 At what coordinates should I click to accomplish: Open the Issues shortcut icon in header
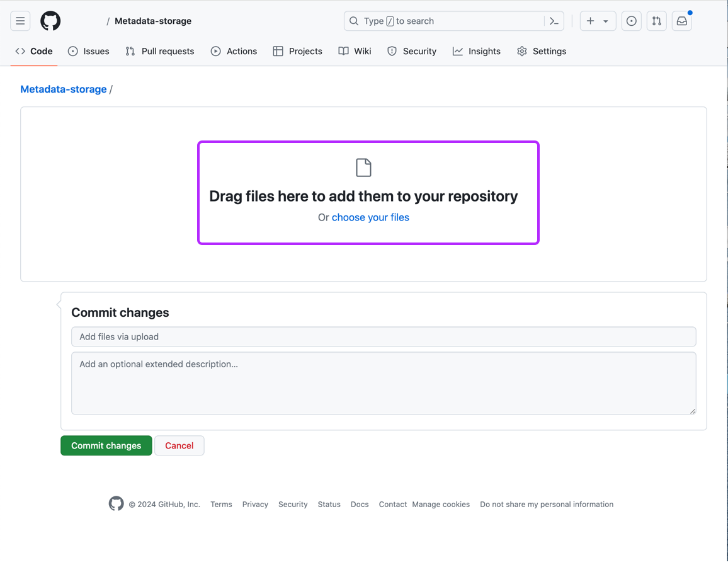click(x=631, y=21)
